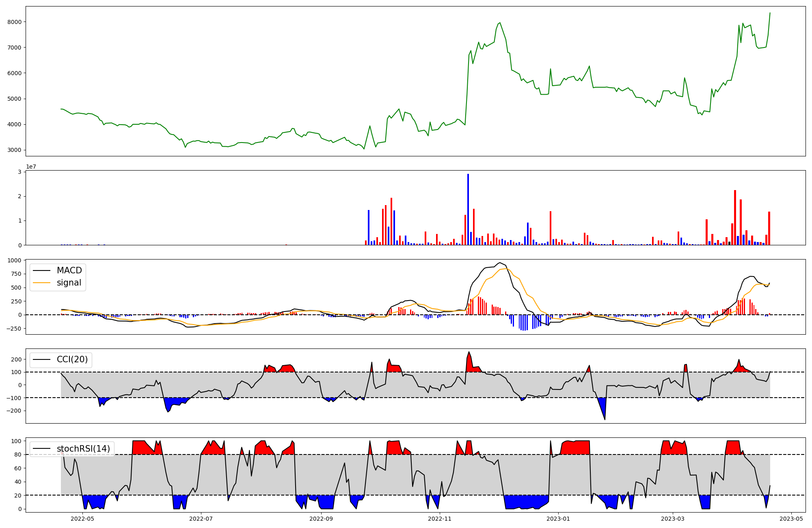
Task: Click the 2022-07 date axis label
Action: click(x=201, y=519)
